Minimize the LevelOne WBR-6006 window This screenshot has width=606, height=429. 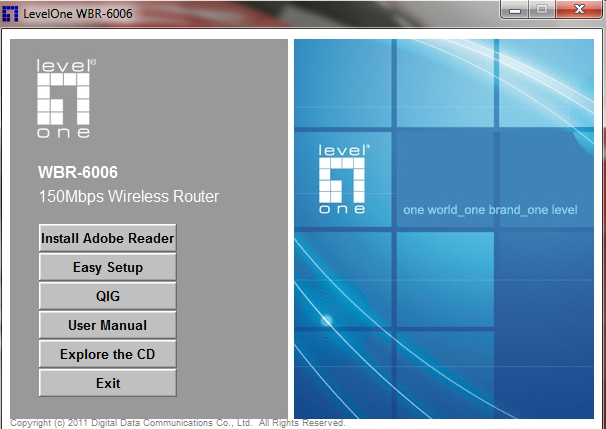[x=514, y=9]
